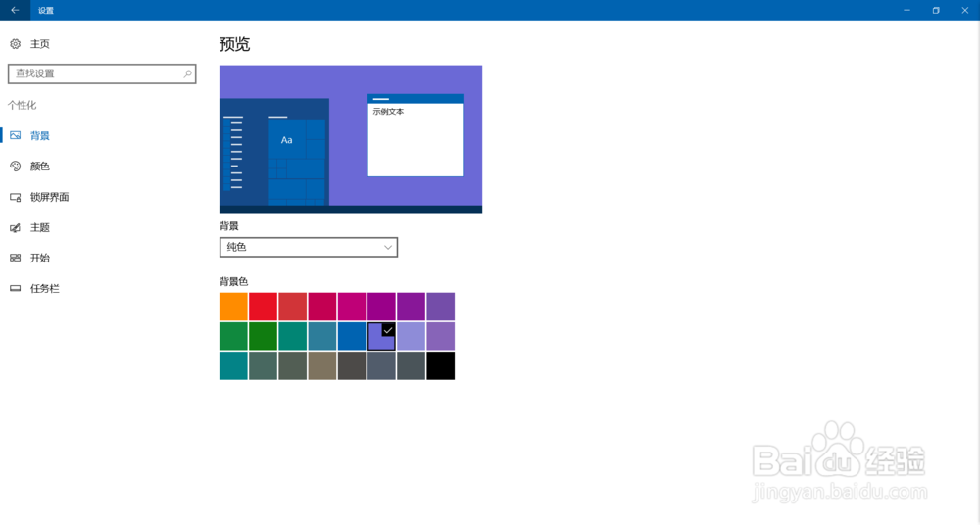The height and width of the screenshot is (525, 980).
Task: Click the back arrow in title bar
Action: click(x=15, y=10)
